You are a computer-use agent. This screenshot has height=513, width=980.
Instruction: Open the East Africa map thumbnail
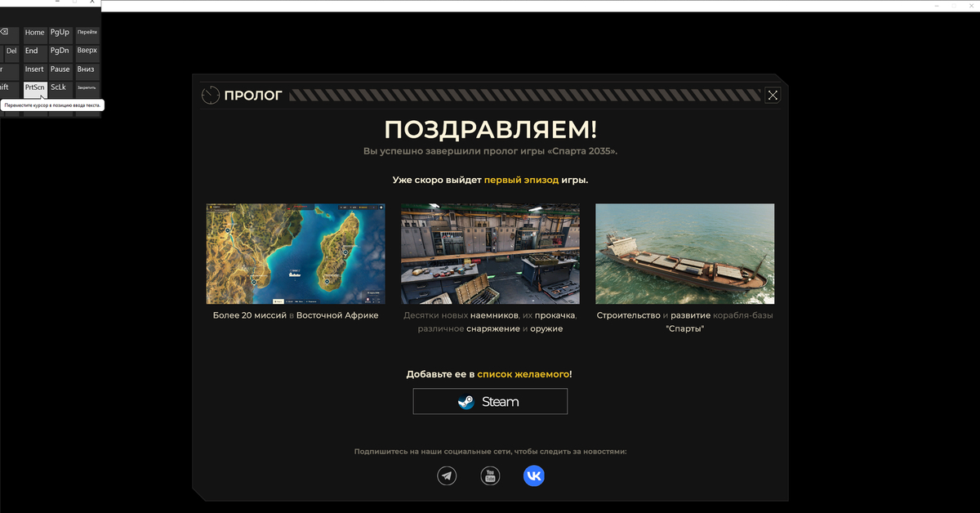click(x=296, y=253)
